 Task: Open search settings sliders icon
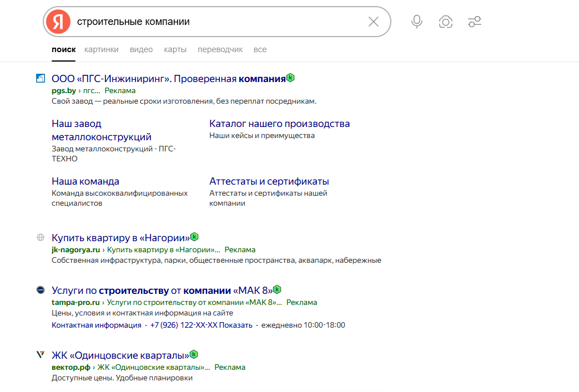(475, 22)
